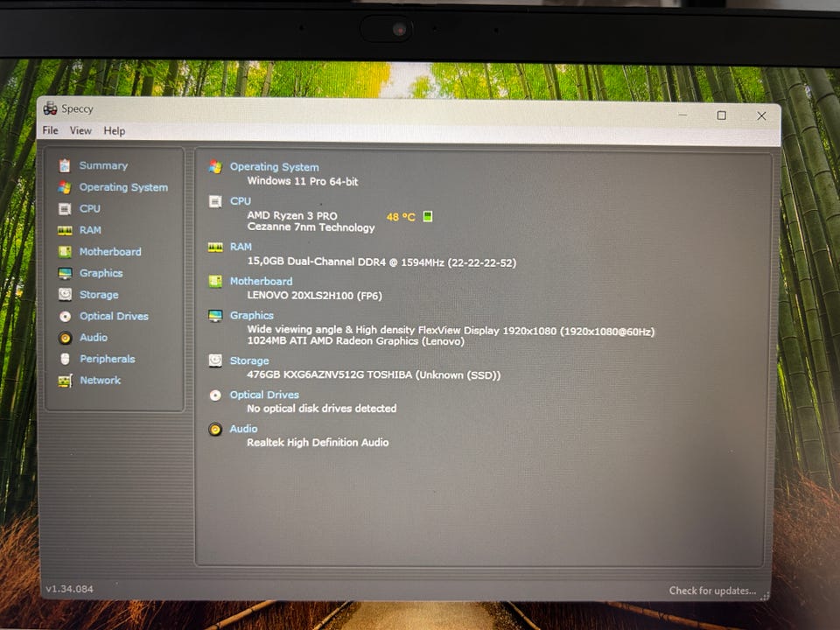Go to RAM section in sidebar
Image resolution: width=840 pixels, height=630 pixels.
(90, 230)
